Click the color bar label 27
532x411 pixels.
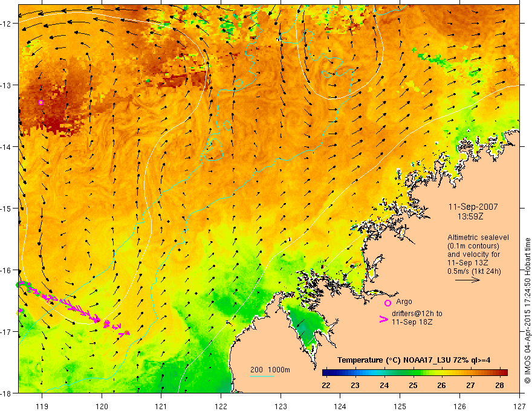[x=470, y=386]
